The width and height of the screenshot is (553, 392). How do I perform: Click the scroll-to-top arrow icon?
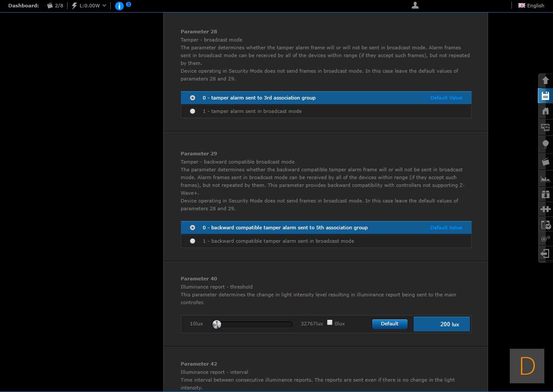click(545, 80)
